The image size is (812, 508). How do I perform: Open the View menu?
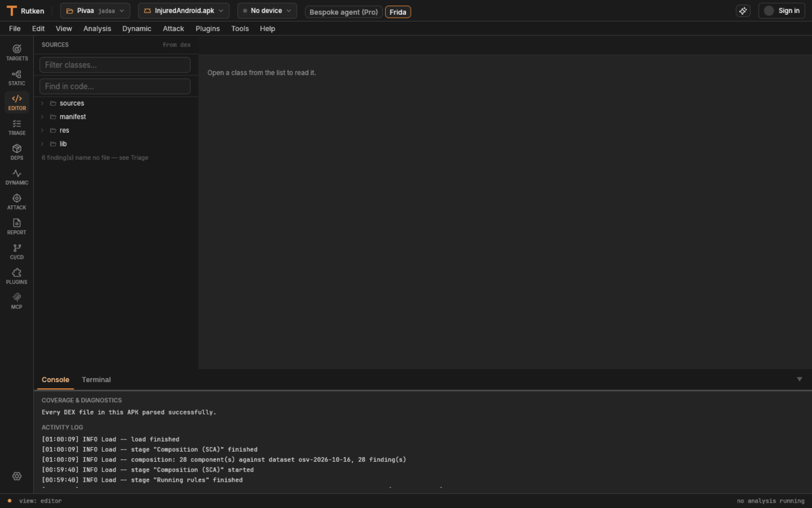(x=64, y=28)
